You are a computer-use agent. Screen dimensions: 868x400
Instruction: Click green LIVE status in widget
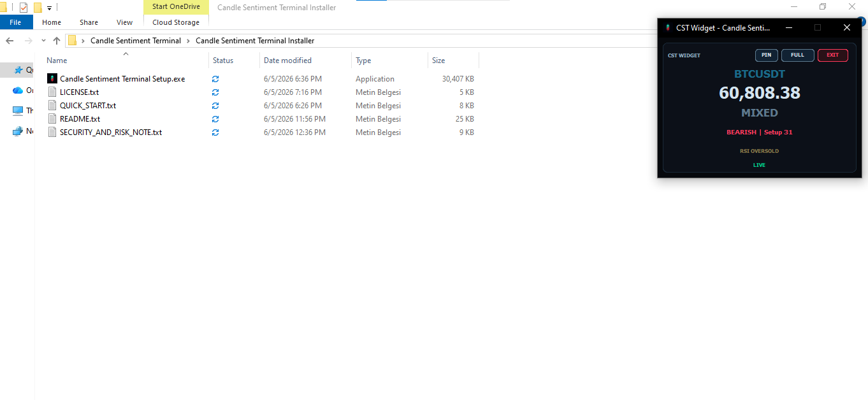(x=760, y=165)
